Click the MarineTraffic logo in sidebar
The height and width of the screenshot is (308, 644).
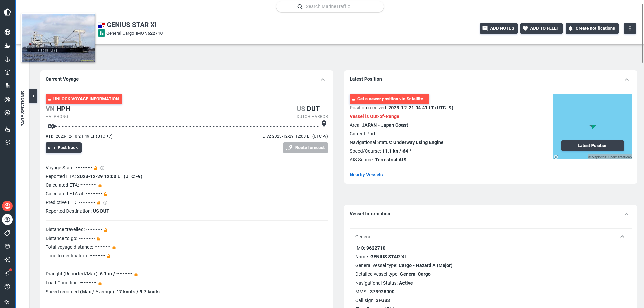click(7, 12)
